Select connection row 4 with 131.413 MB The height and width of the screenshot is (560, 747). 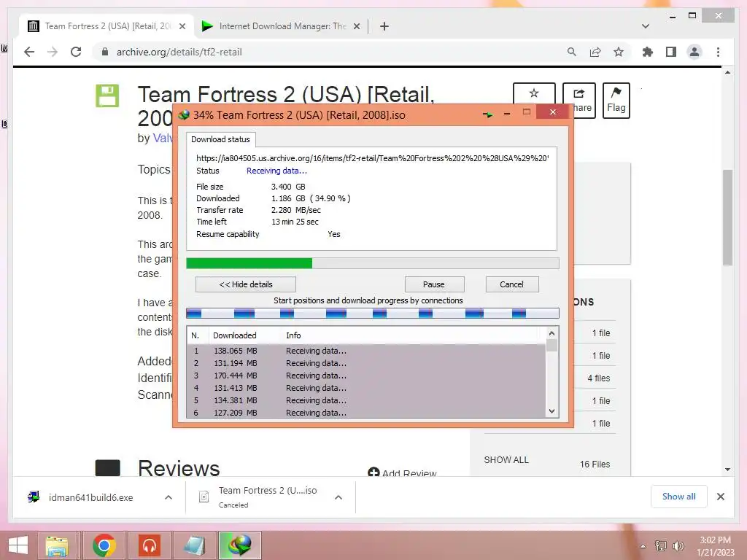366,388
